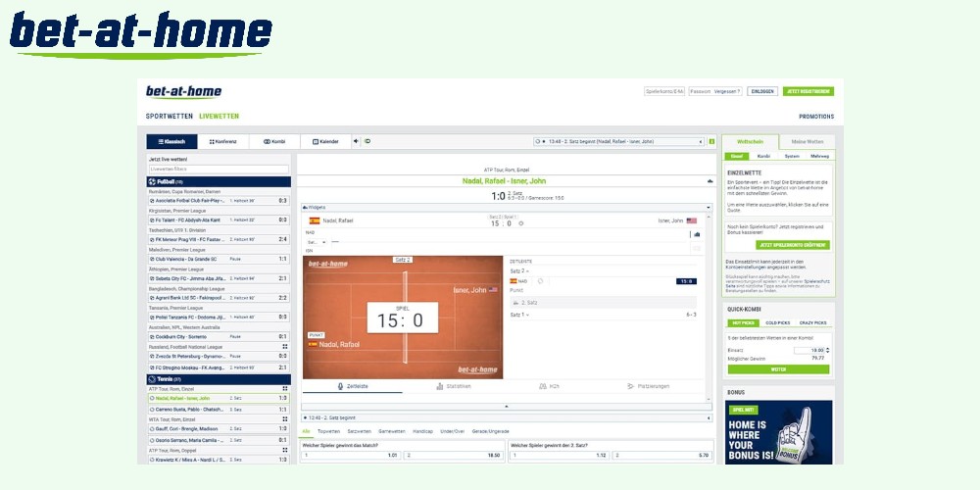The image size is (980, 490).
Task: Click the Spielerkonto/E-Mail input field
Action: pyautogui.click(x=665, y=91)
